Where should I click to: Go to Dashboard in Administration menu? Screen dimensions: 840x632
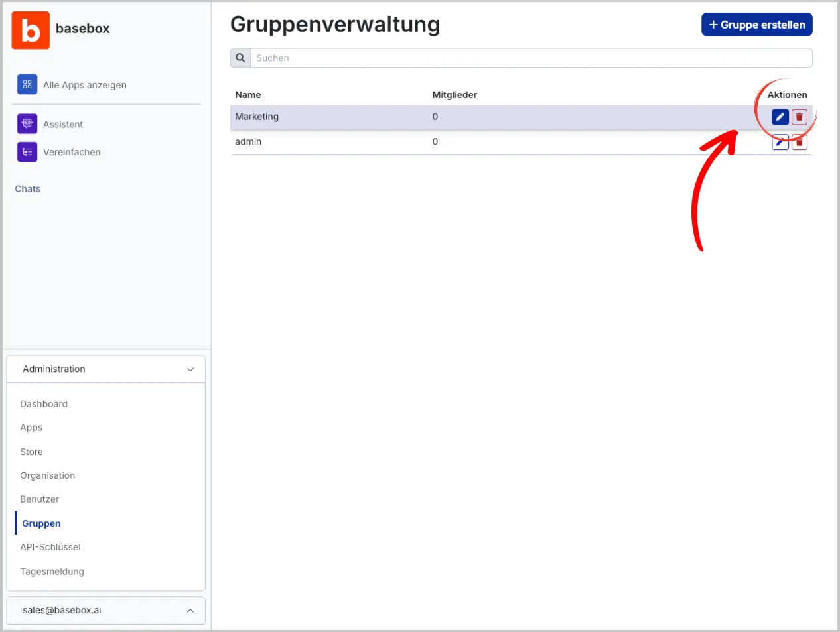[x=44, y=404]
